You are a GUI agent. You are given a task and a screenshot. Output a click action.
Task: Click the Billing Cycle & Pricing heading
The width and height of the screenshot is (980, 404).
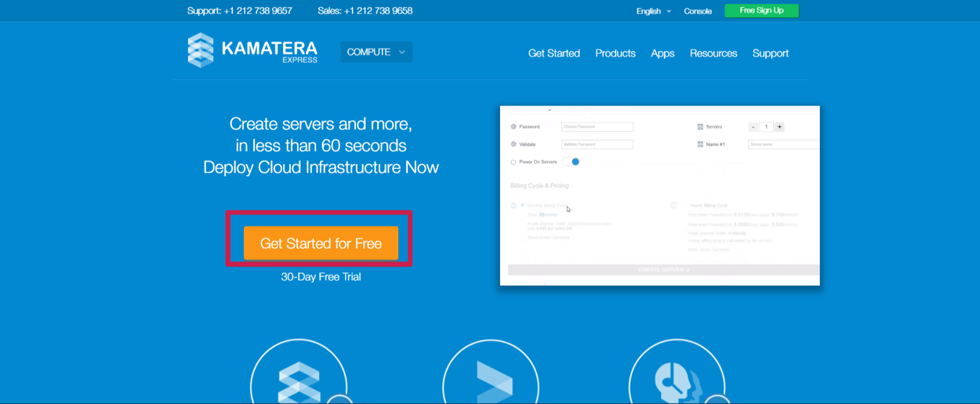click(x=539, y=186)
